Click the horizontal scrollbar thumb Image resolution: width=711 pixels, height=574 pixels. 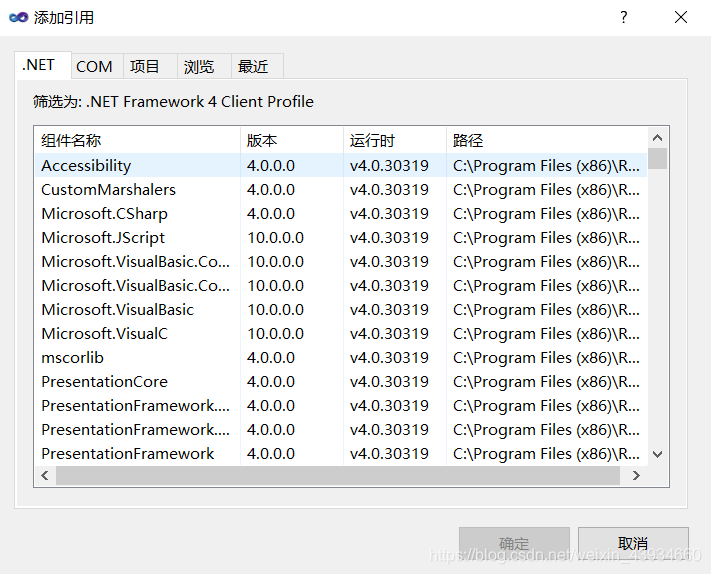coord(338,475)
